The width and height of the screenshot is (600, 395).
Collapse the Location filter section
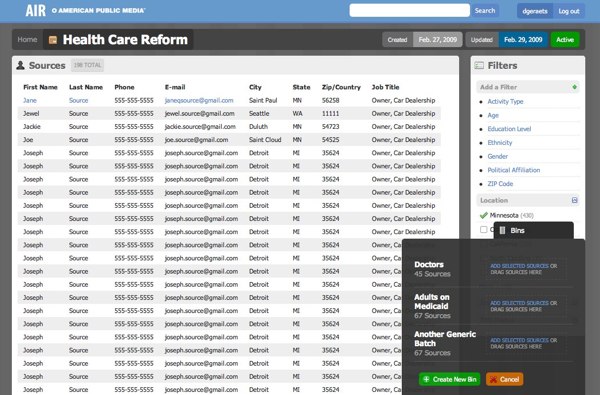[x=574, y=200]
